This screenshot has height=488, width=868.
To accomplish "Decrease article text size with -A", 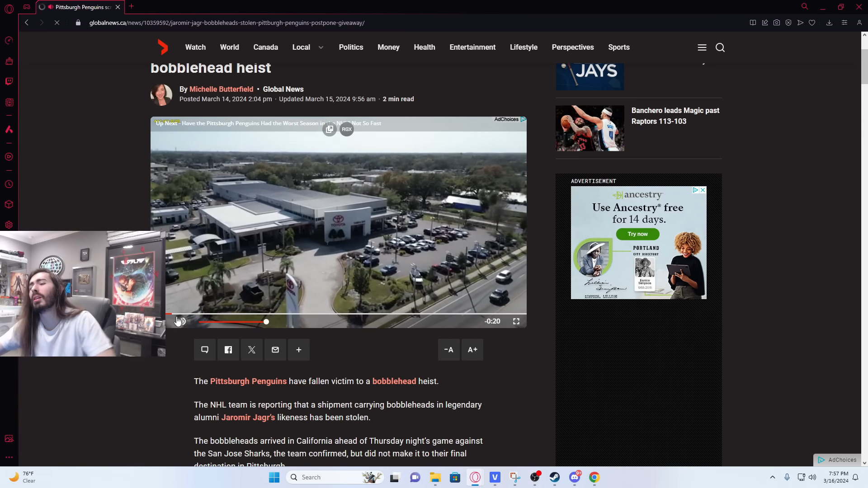I will 449,350.
